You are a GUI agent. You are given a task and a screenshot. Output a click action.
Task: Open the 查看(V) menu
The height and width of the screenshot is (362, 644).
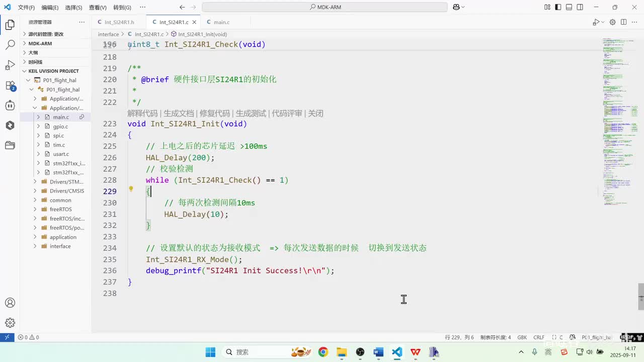(x=98, y=8)
